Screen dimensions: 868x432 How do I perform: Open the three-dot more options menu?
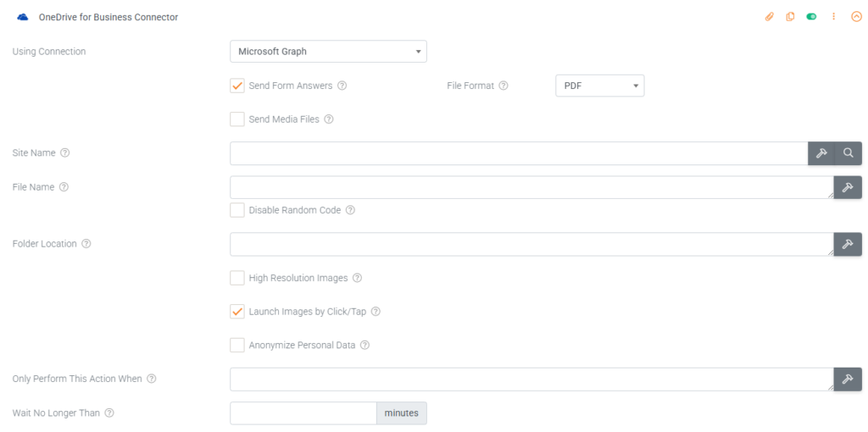(x=834, y=17)
